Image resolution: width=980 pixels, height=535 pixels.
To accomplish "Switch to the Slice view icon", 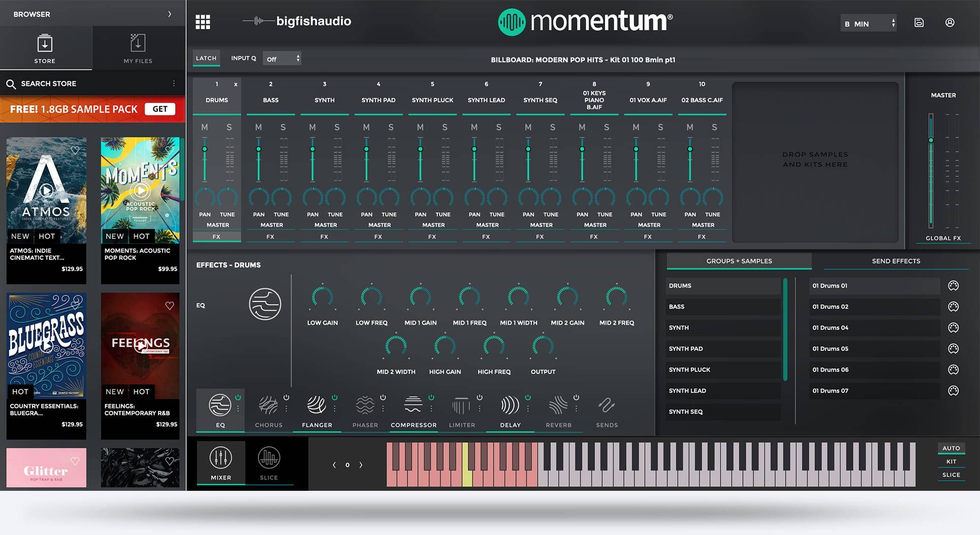I will 269,458.
